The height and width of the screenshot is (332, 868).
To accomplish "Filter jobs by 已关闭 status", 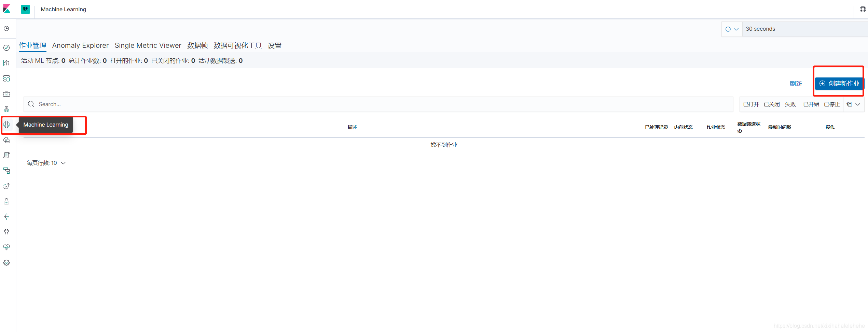I will [772, 104].
